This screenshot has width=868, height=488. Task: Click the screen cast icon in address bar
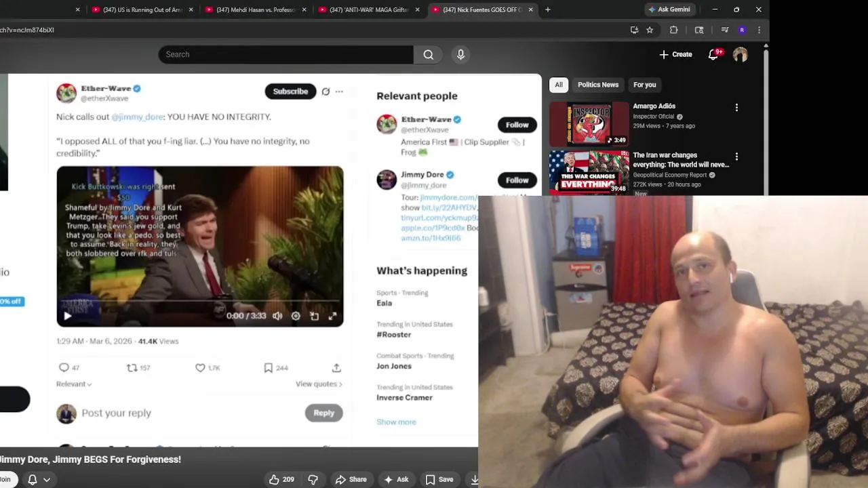click(x=634, y=30)
